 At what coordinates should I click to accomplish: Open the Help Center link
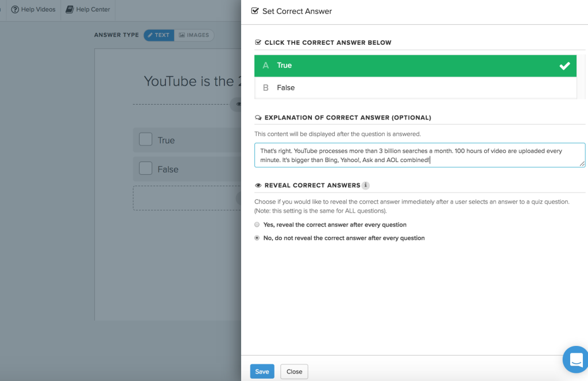pyautogui.click(x=88, y=9)
